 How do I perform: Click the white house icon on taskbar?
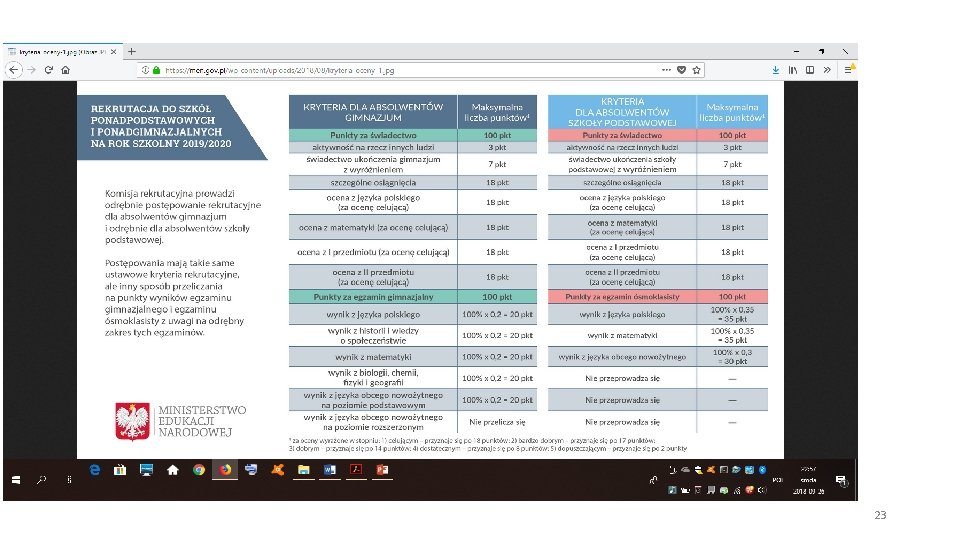pos(173,470)
